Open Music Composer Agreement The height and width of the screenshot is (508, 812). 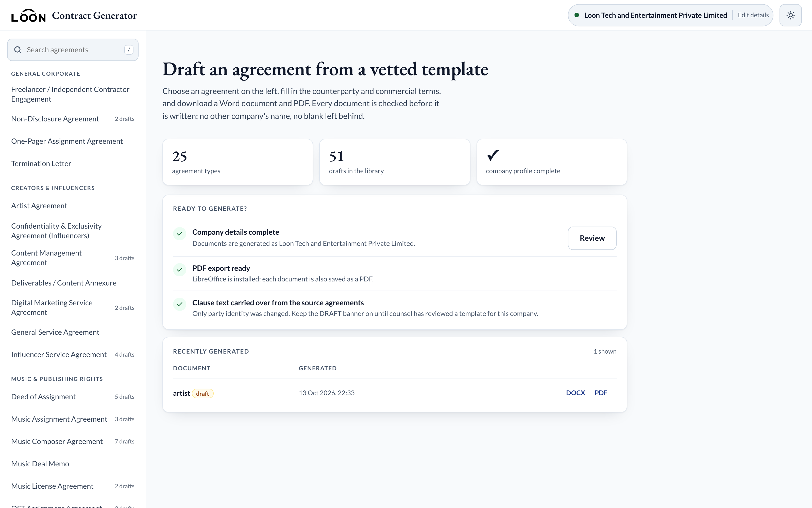(x=73, y=441)
